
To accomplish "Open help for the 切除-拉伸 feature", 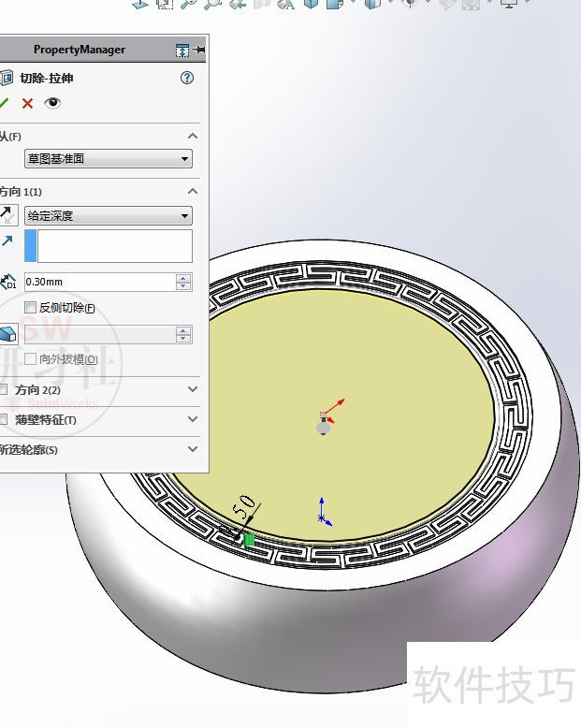I will 187,79.
